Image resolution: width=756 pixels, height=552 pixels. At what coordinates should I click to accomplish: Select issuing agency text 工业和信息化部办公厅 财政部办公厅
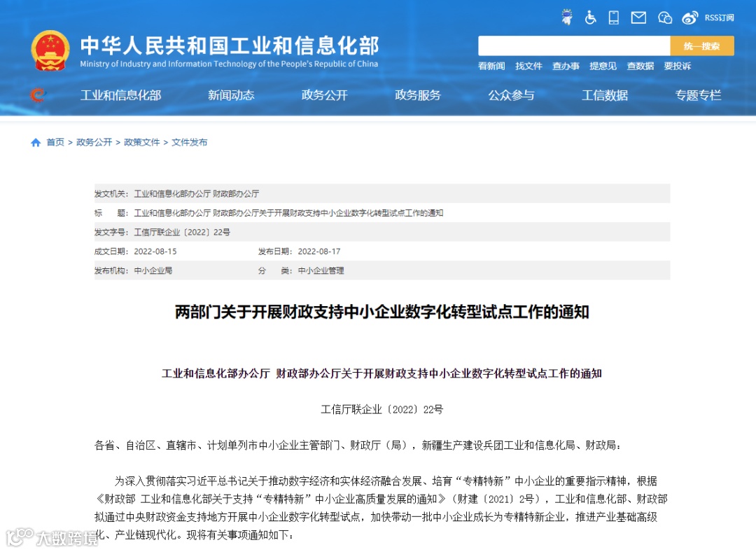pyautogui.click(x=196, y=193)
